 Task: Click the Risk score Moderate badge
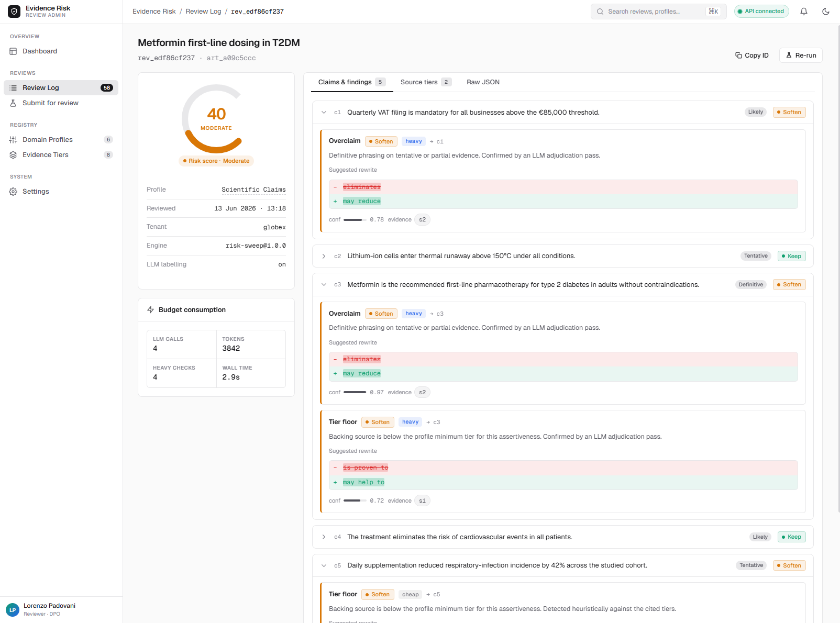(x=216, y=161)
